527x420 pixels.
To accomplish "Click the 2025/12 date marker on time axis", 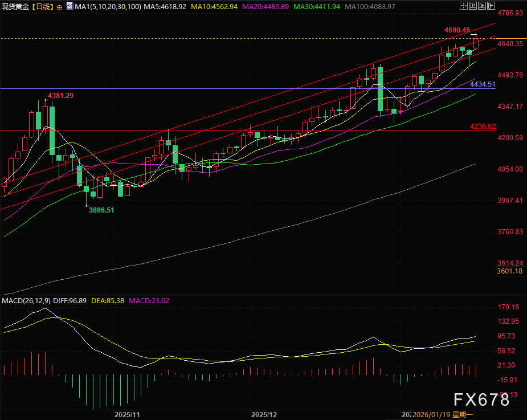I will click(x=264, y=414).
